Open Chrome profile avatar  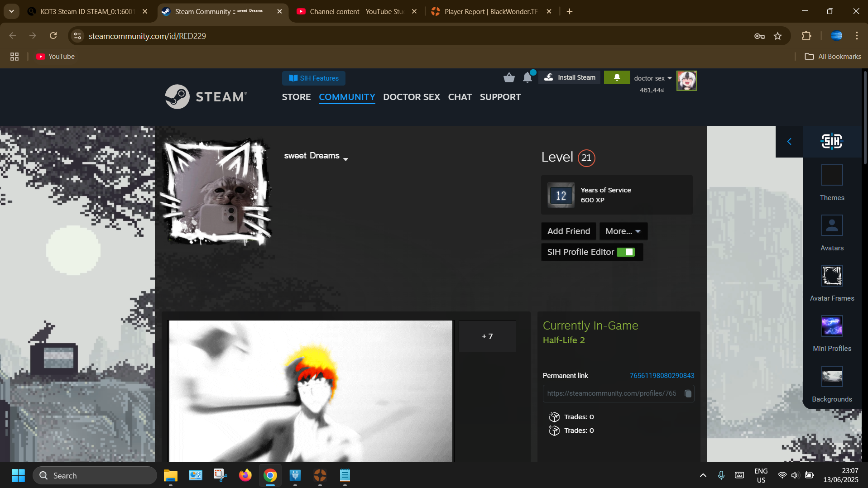(836, 36)
